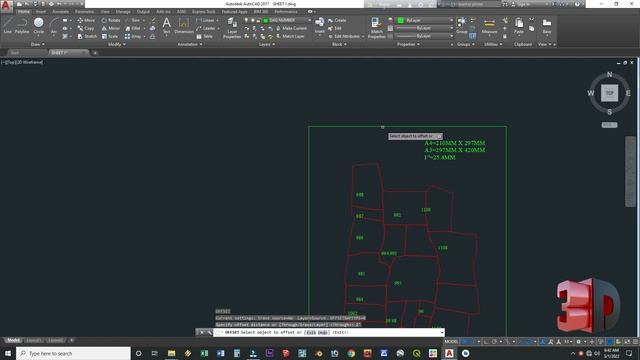
Task: Toggle layer freeze sun icon
Action: tap(252, 20)
